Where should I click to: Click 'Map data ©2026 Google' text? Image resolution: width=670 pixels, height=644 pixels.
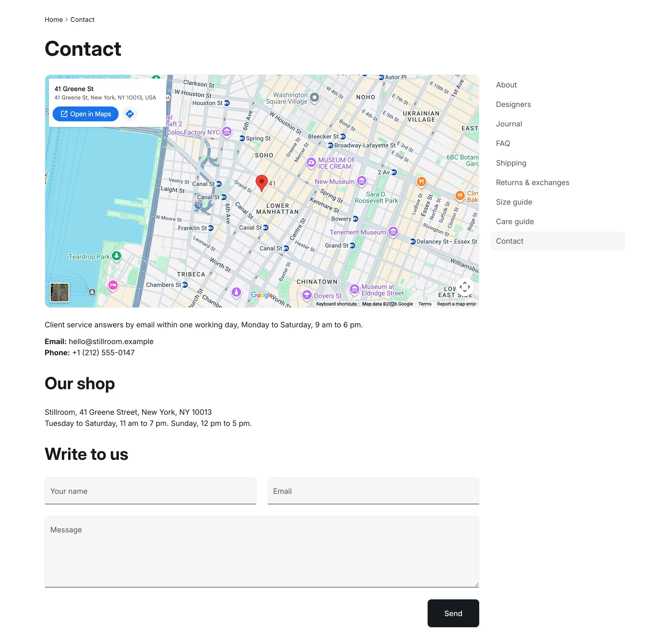387,304
